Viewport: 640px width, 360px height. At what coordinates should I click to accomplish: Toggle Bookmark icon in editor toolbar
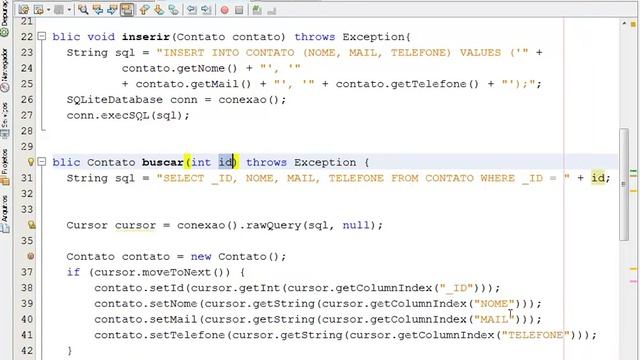(173, 9)
